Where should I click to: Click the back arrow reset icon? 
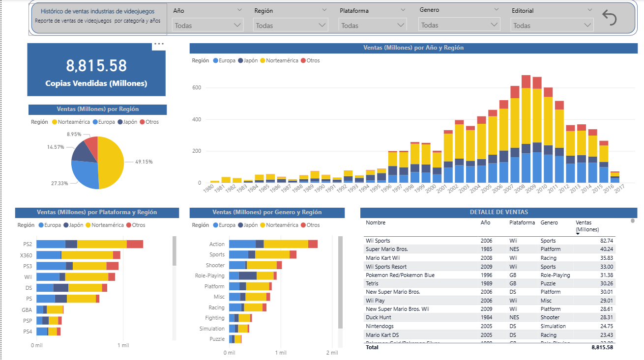coord(609,18)
